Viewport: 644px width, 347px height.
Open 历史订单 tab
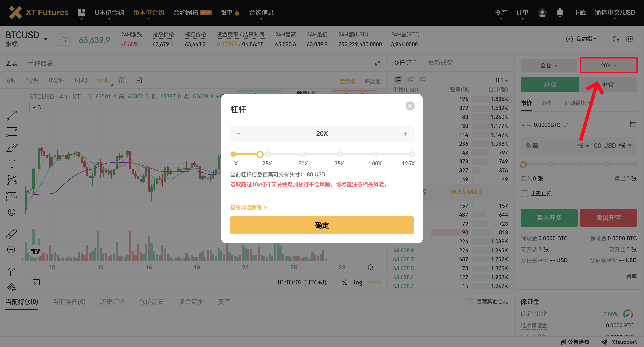(112, 302)
